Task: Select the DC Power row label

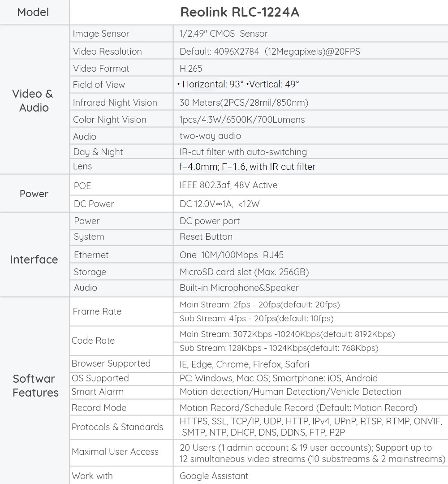Action: 94,204
